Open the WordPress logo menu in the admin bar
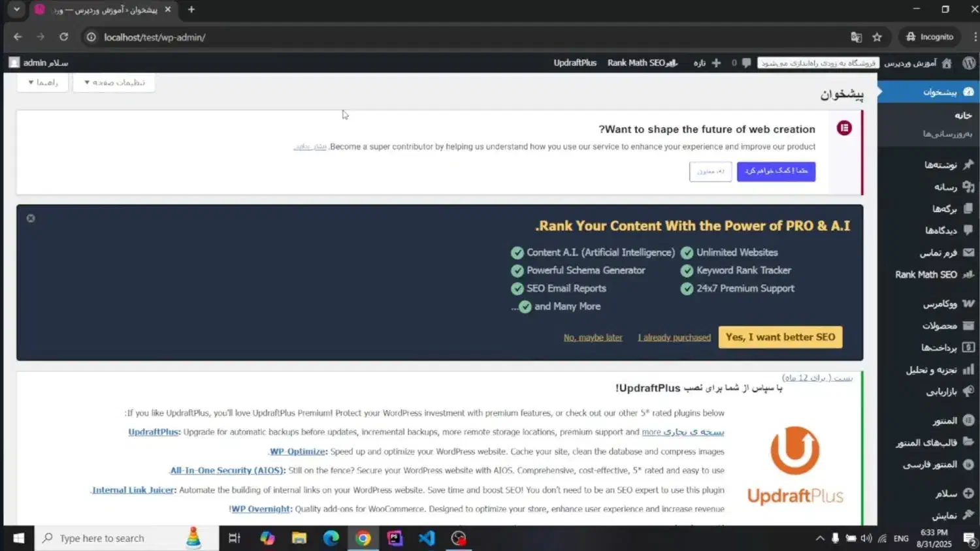This screenshot has height=551, width=980. click(x=969, y=63)
